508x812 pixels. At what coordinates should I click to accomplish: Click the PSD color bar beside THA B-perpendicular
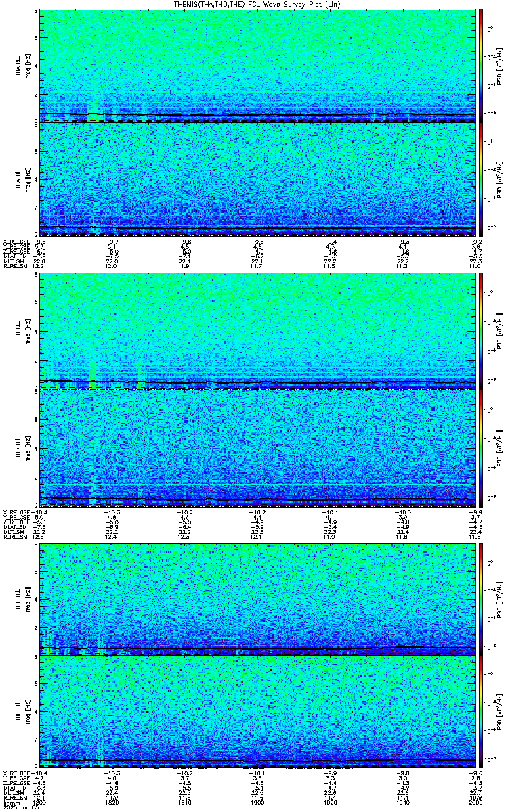point(481,66)
